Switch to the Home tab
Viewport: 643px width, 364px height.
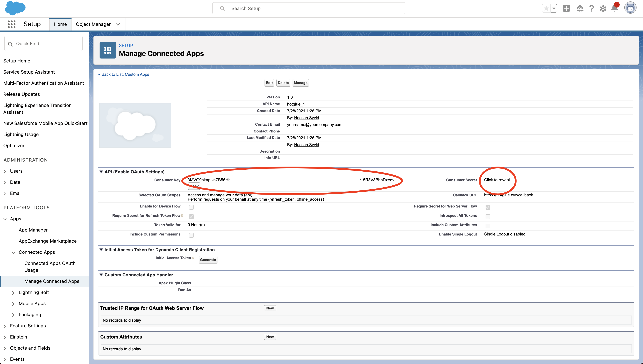tap(60, 24)
